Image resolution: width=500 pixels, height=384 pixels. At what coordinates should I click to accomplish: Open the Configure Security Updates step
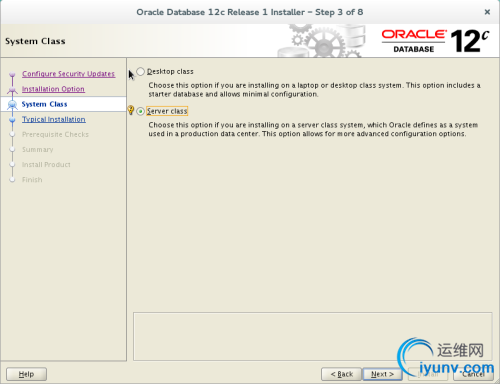click(x=68, y=74)
